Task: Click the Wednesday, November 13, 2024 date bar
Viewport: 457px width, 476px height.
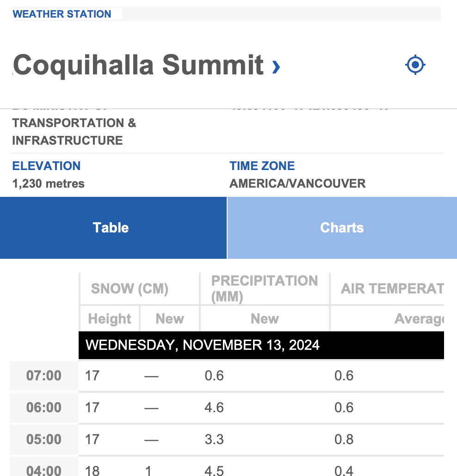Action: pos(261,345)
